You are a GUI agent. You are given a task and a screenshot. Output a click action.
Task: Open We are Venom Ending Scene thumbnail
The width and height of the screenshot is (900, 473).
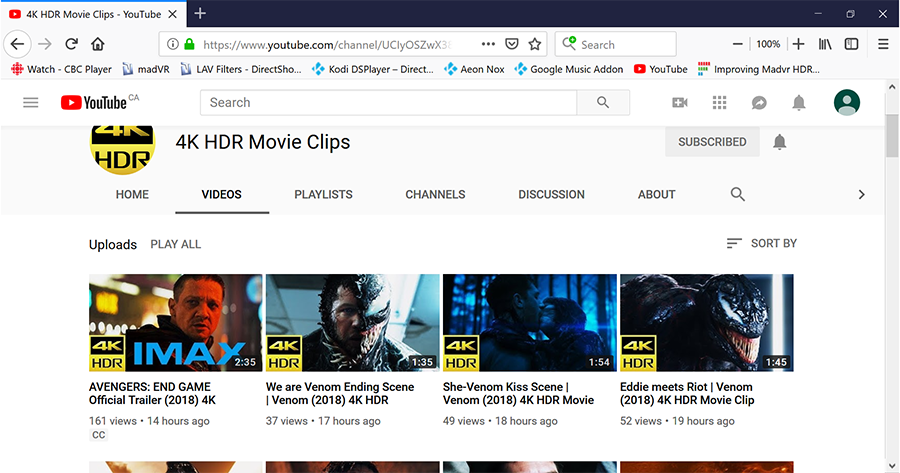(352, 323)
